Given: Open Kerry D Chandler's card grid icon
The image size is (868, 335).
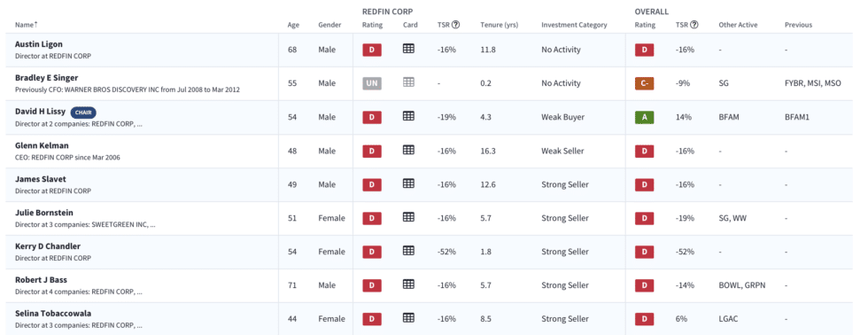Looking at the screenshot, I should (408, 251).
